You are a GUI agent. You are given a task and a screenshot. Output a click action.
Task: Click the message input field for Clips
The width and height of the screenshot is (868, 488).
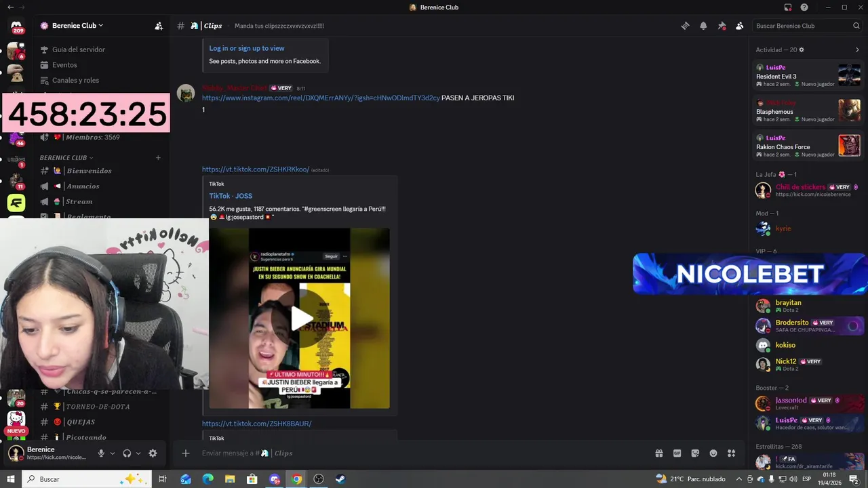420,453
